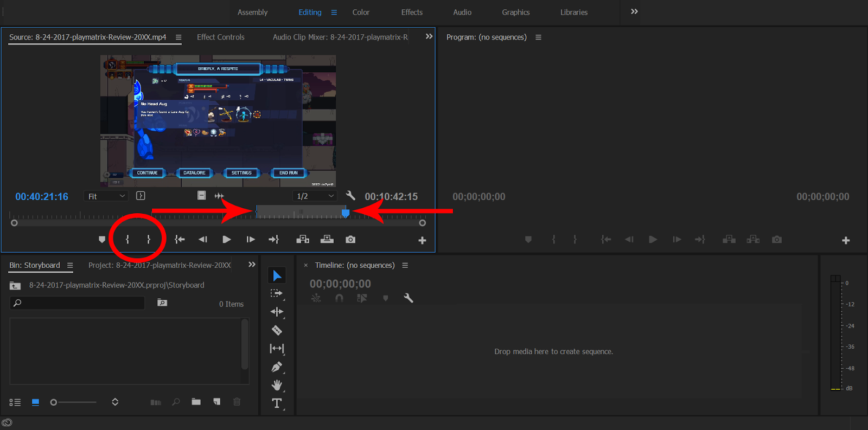Adjust the bin thumbnail zoom slider

54,402
